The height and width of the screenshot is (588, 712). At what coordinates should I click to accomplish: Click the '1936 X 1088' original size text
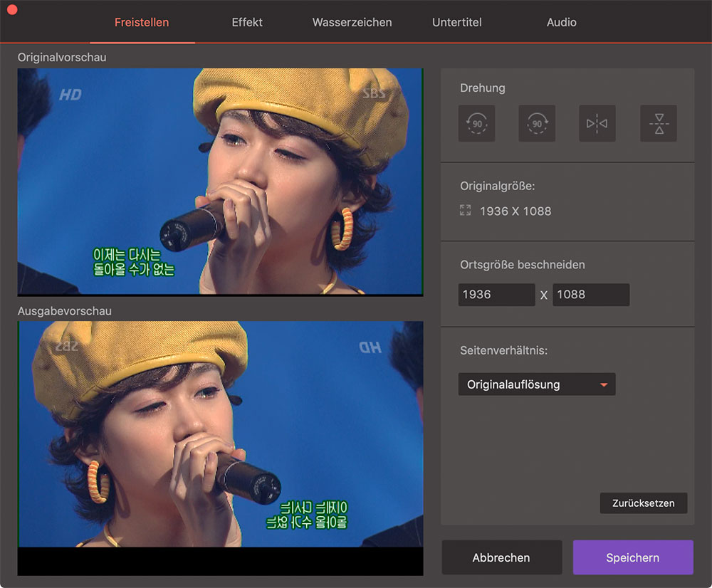coord(515,211)
